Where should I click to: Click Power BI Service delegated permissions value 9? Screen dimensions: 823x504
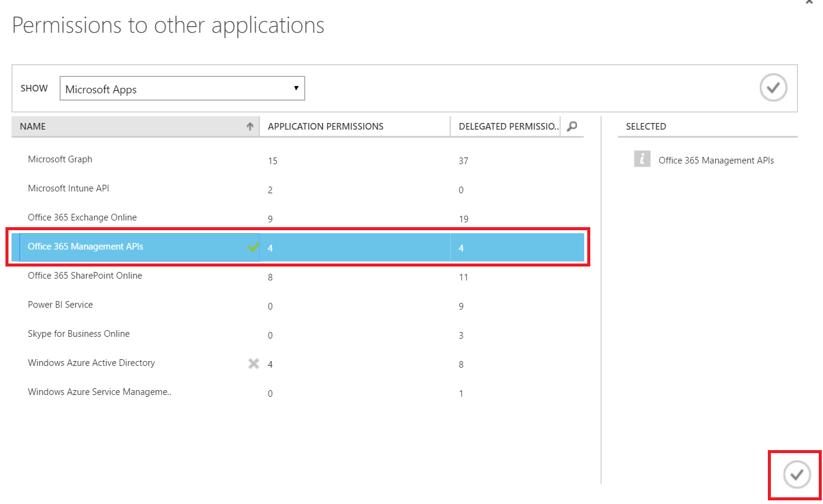pos(461,307)
